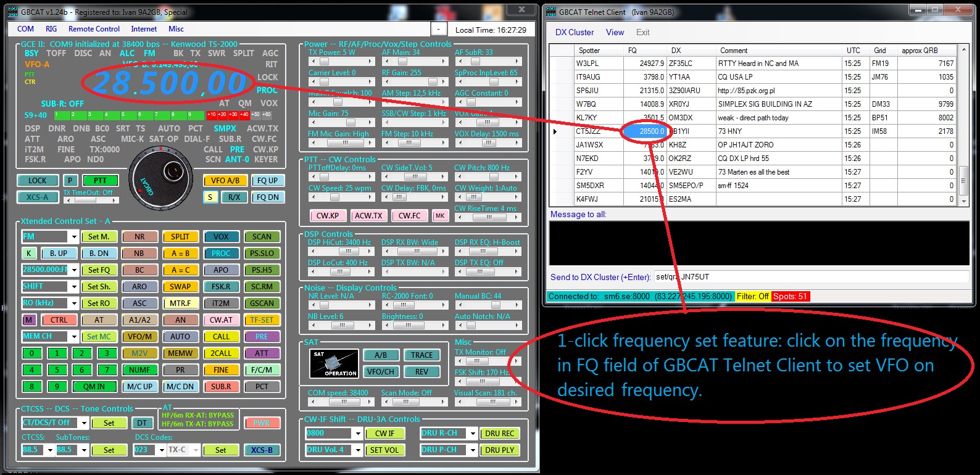
Task: Toggle the SPLIT button
Action: pyautogui.click(x=180, y=237)
